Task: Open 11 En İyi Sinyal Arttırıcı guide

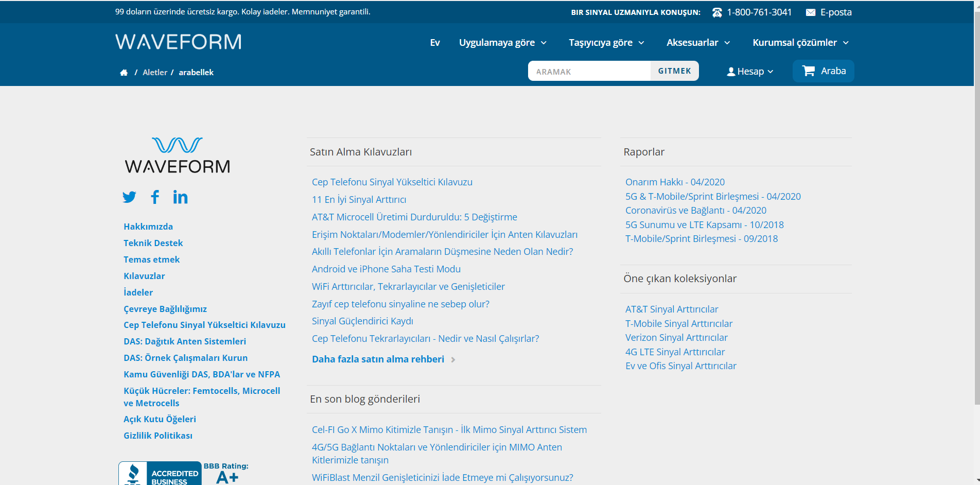Action: click(x=359, y=200)
